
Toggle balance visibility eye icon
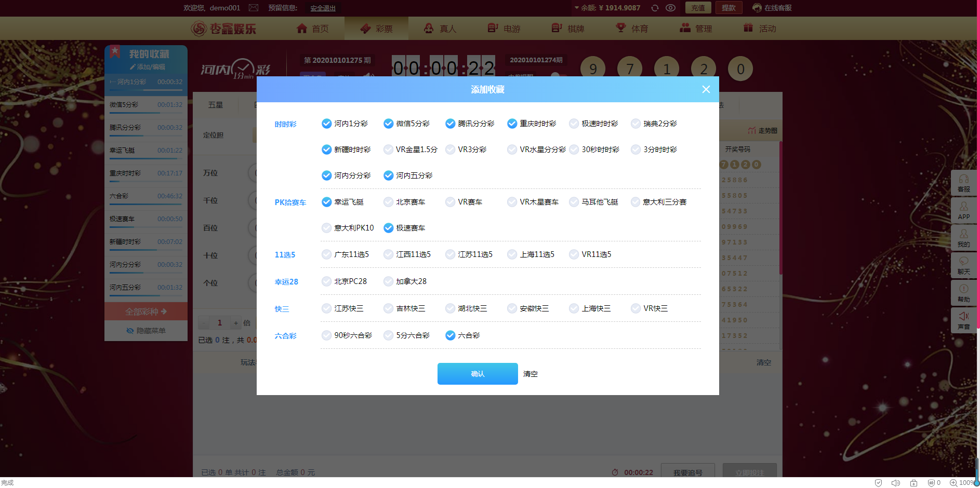click(671, 8)
